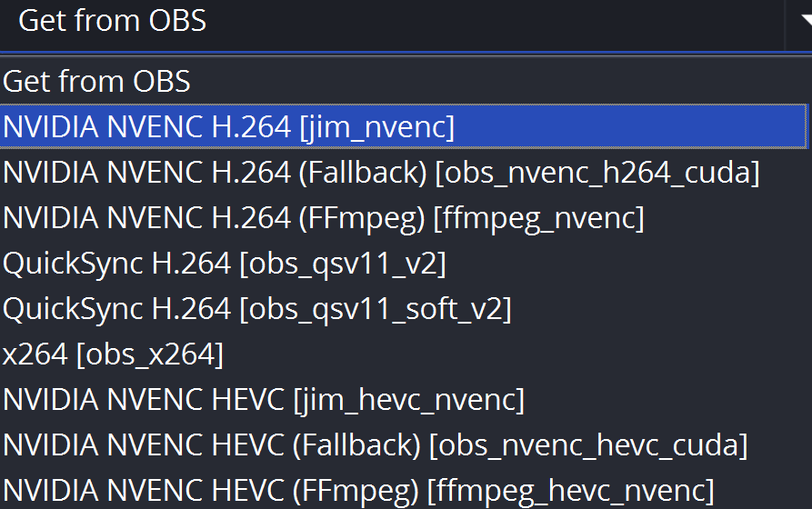This screenshot has height=509, width=812.
Task: Choose NVIDIA NVENC H.264 [jim_nvenc] option
Action: [404, 126]
